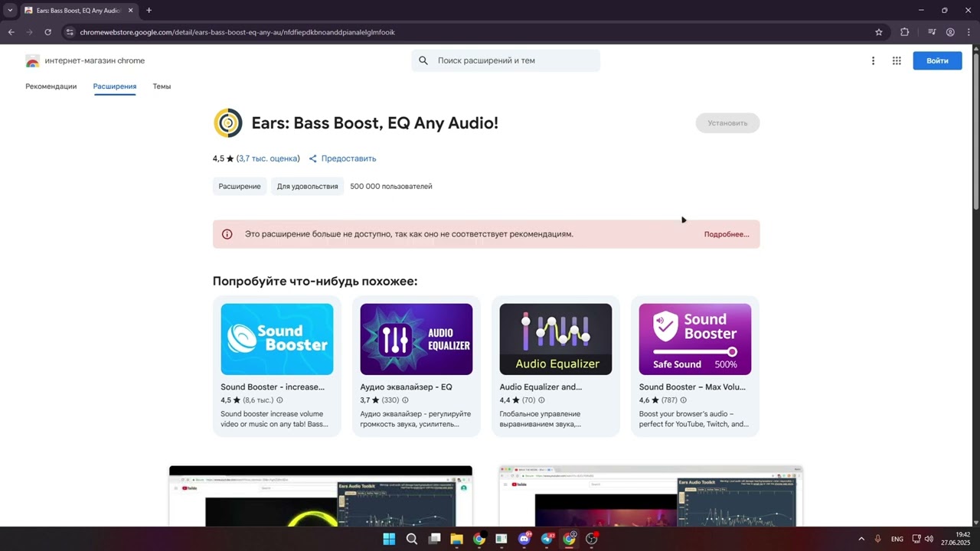Open the Windows Start menu
The width and height of the screenshot is (980, 551).
pyautogui.click(x=389, y=539)
